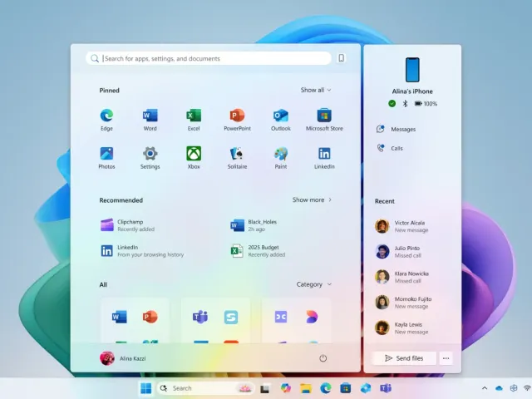Click the Send files button
The width and height of the screenshot is (532, 399).
(x=404, y=358)
